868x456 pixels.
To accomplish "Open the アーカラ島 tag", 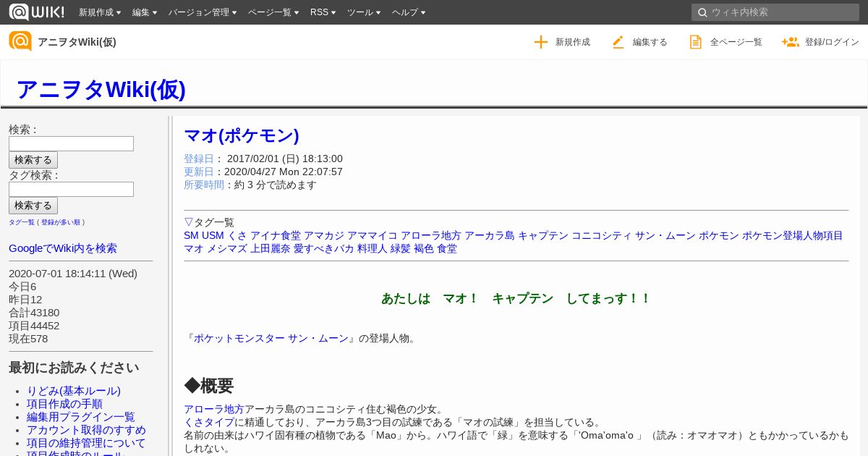I will [490, 235].
